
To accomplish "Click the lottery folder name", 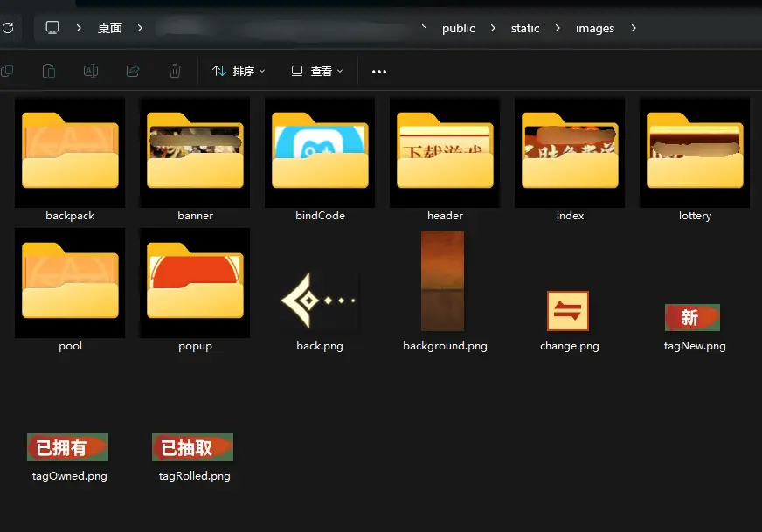I will tap(695, 215).
